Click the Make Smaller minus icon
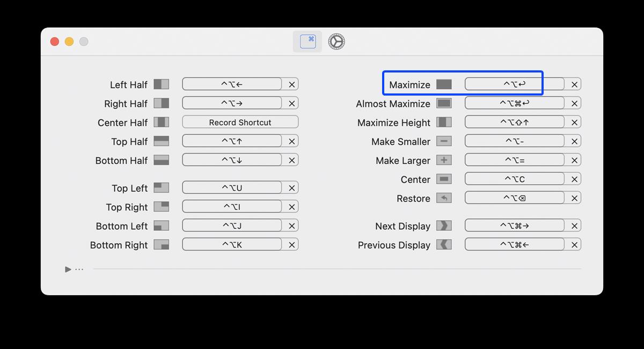 point(444,141)
